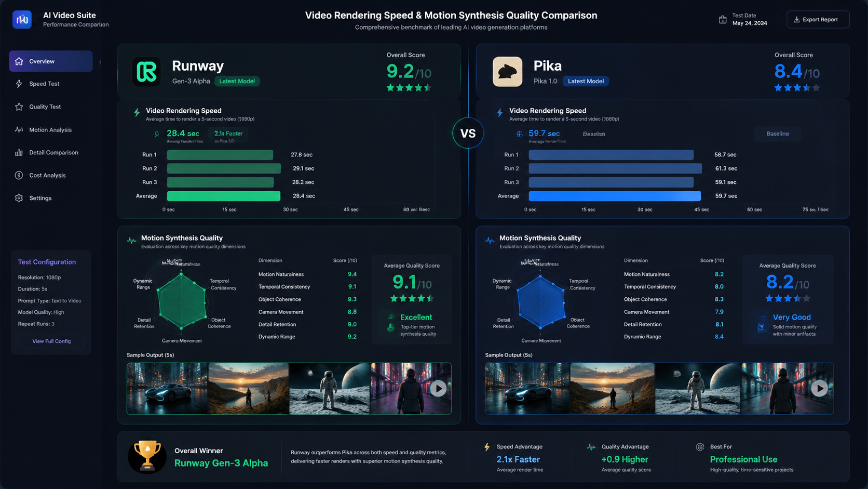Image resolution: width=868 pixels, height=489 pixels.
Task: Click the clock icon beside 28.4 sec
Action: [x=157, y=134]
